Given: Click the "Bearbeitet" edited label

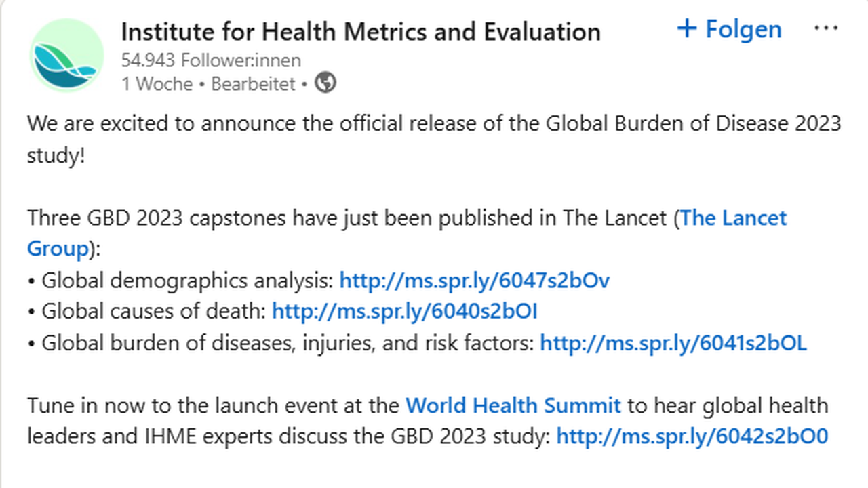Looking at the screenshot, I should click(253, 84).
